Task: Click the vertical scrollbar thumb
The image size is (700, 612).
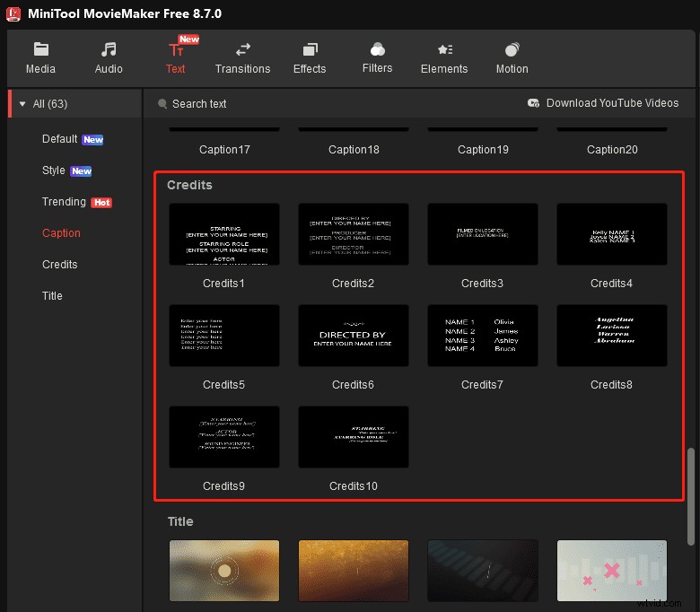Action: pos(691,496)
